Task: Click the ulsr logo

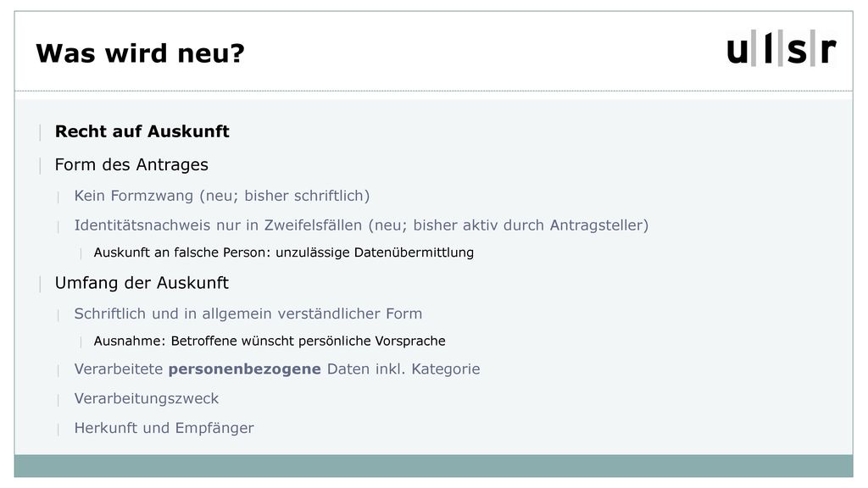Action: point(781,48)
